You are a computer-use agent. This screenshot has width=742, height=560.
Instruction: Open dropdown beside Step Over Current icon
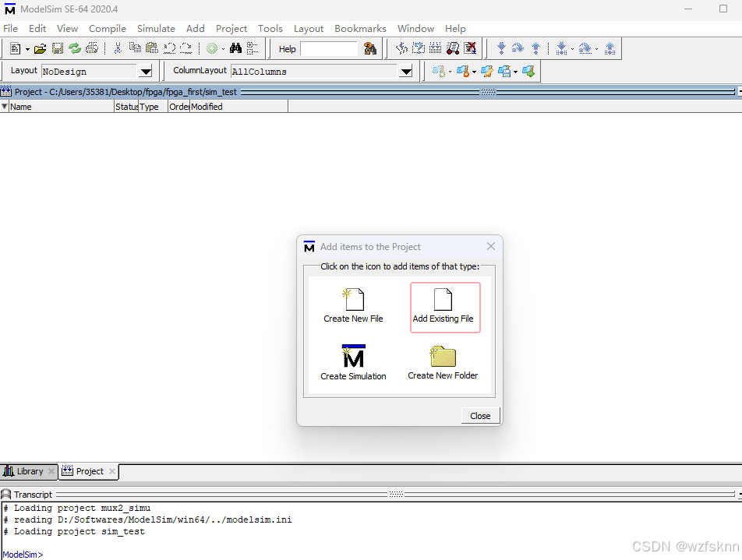[x=596, y=49]
